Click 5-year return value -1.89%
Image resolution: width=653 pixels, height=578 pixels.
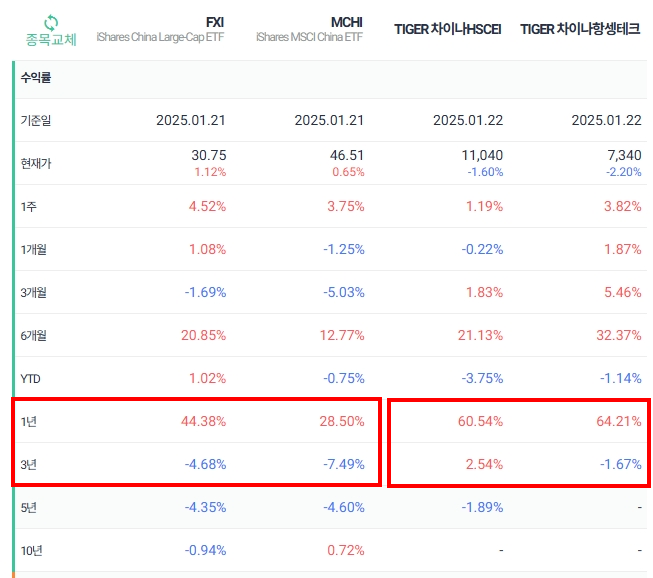pos(482,507)
